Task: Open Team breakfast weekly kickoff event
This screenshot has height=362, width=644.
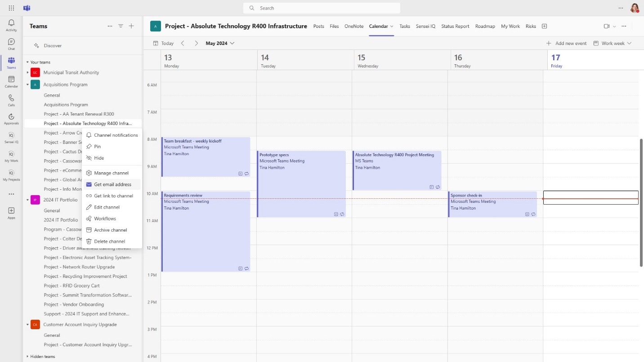Action: tap(206, 157)
